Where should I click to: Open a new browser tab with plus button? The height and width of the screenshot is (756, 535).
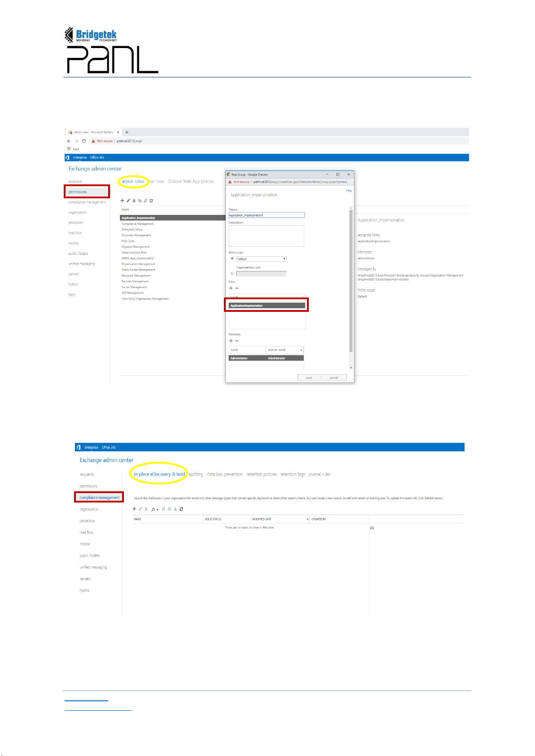pyautogui.click(x=127, y=132)
